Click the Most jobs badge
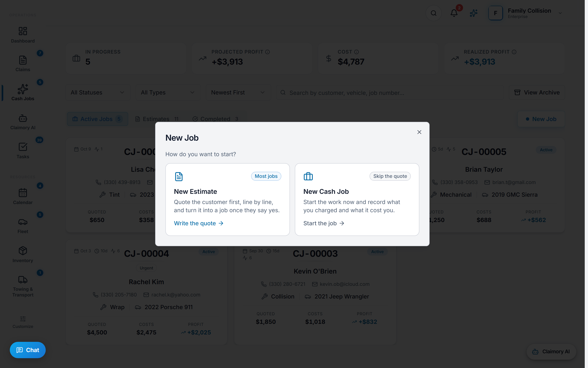 (x=266, y=176)
